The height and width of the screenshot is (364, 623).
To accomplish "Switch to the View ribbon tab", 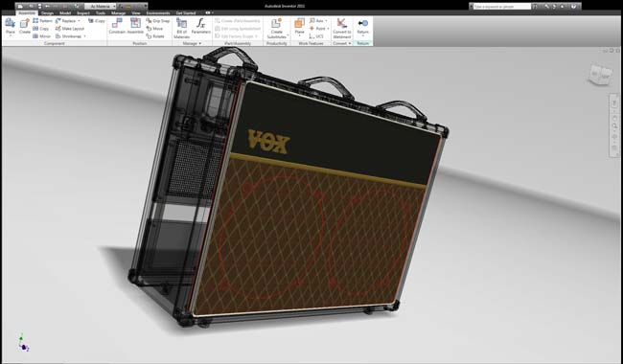I will point(136,13).
